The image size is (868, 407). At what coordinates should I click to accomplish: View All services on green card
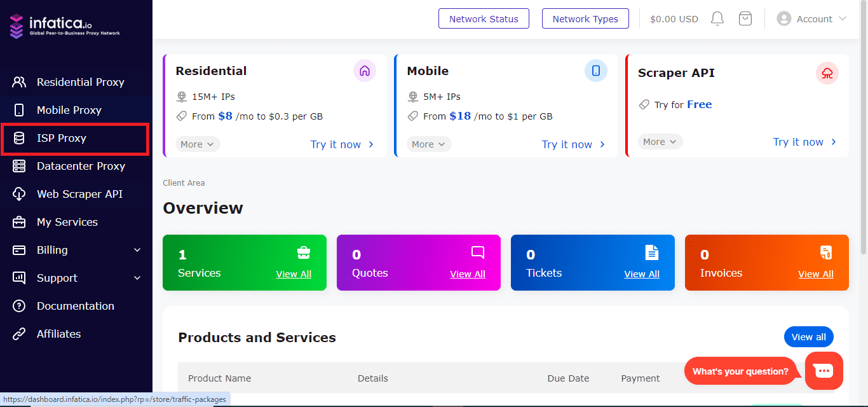tap(294, 274)
